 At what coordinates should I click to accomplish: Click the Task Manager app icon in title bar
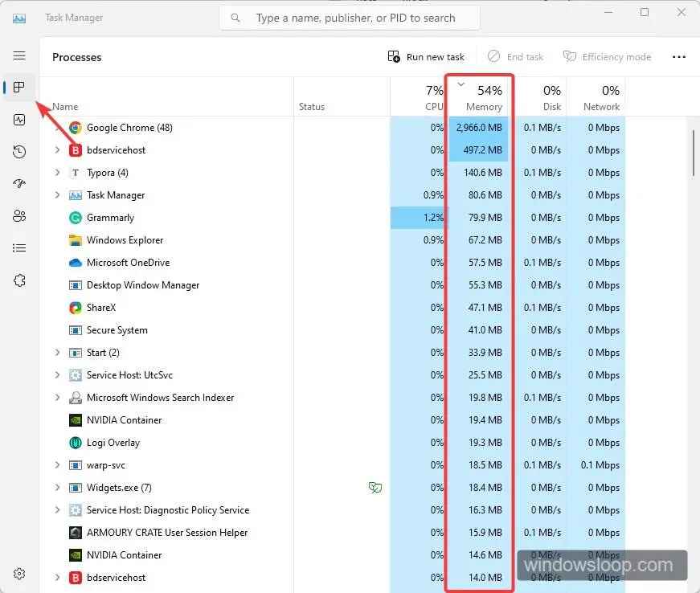19,18
